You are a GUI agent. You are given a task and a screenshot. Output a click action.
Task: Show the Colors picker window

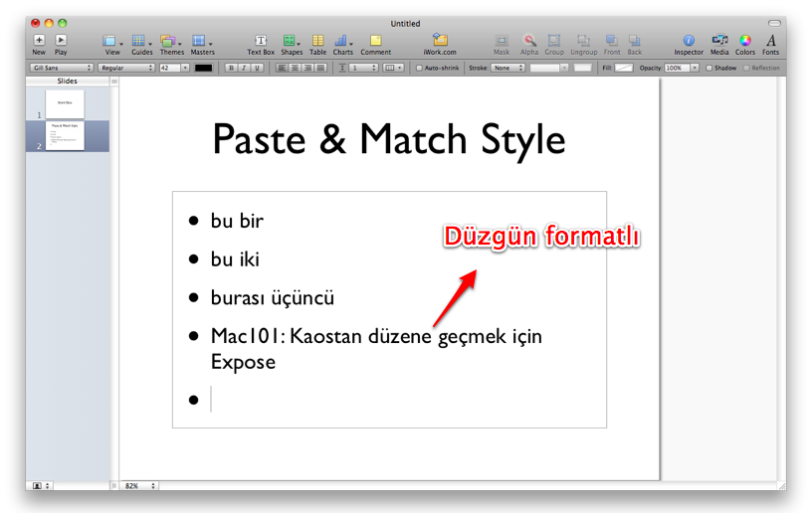(745, 41)
